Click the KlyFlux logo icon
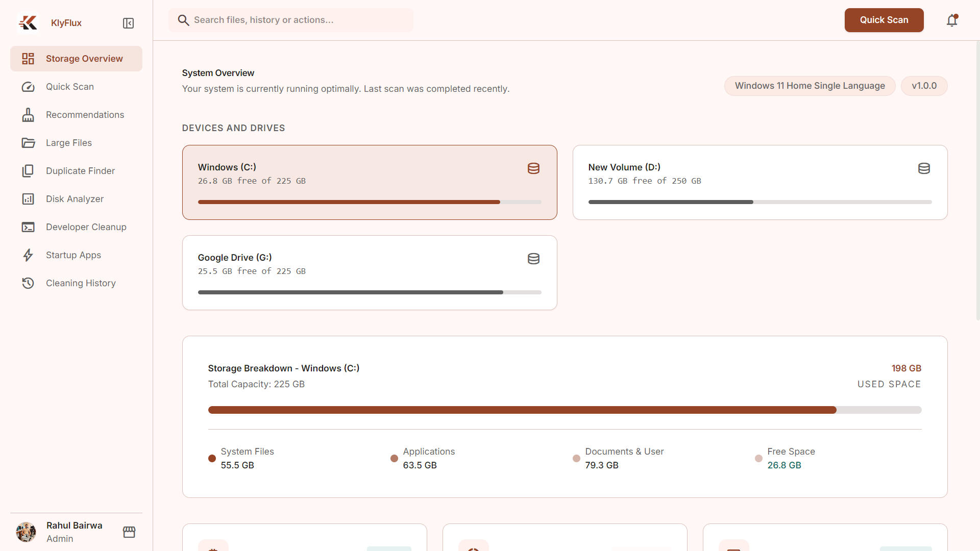The height and width of the screenshot is (551, 980). 28,23
